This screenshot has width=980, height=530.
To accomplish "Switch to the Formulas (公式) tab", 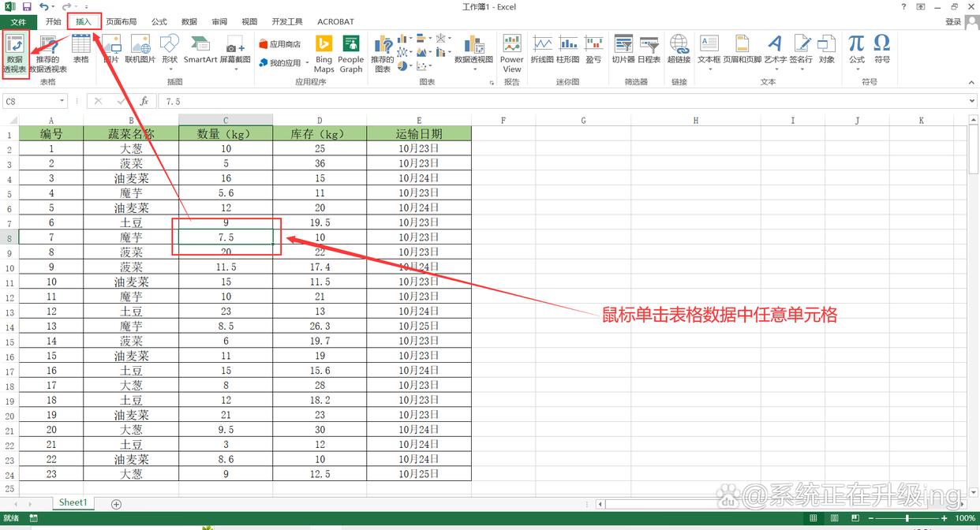I will (159, 22).
